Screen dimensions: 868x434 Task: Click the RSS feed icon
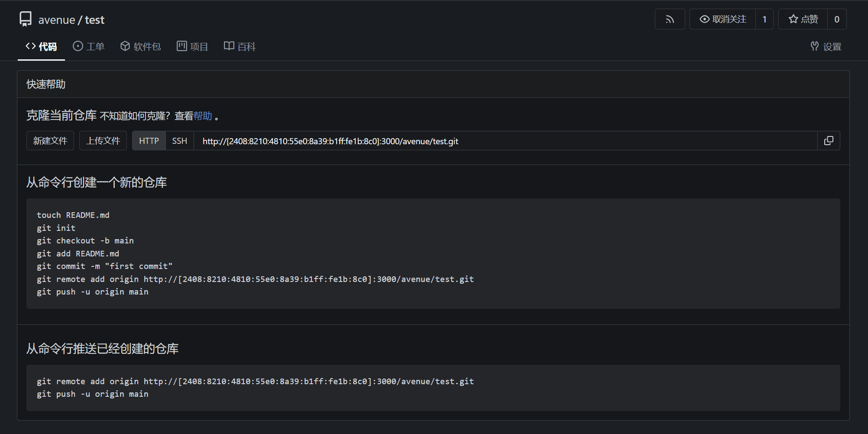[x=670, y=19]
